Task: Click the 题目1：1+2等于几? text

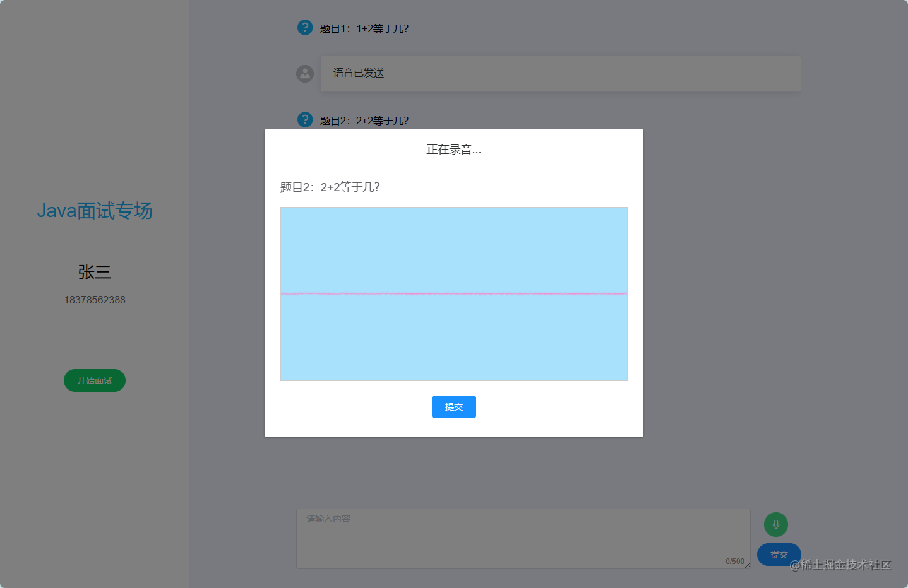Action: pyautogui.click(x=364, y=28)
